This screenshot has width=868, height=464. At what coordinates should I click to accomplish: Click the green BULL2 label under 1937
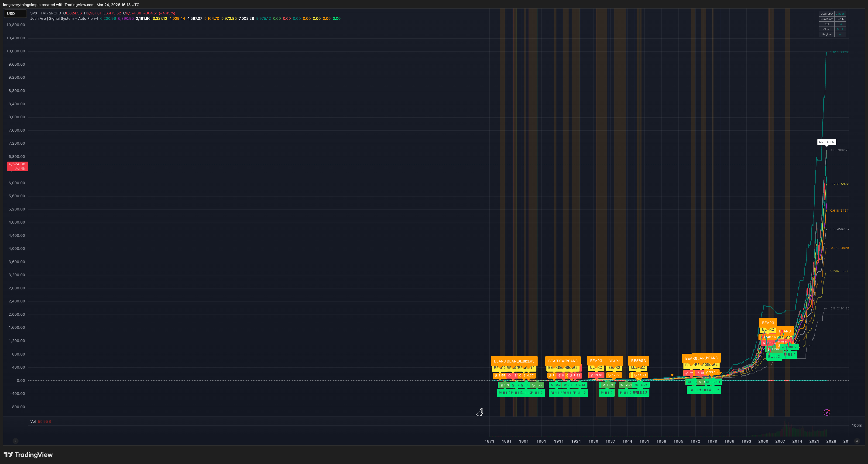[x=607, y=393]
